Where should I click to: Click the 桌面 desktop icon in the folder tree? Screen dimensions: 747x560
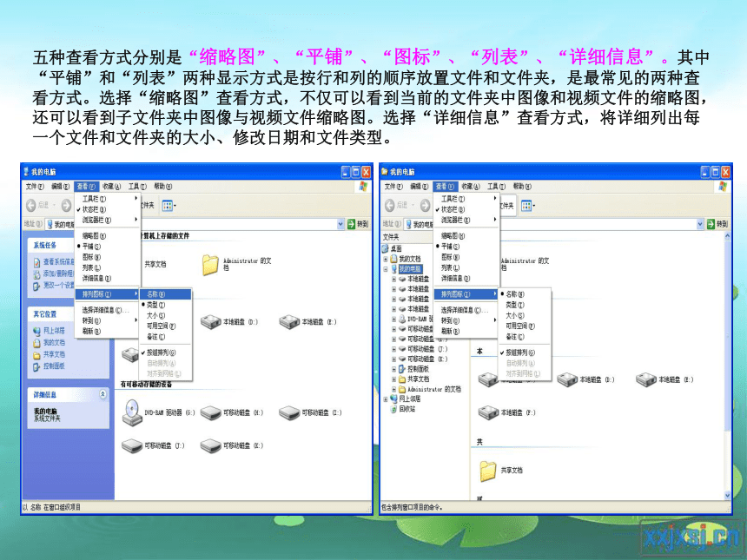click(386, 248)
